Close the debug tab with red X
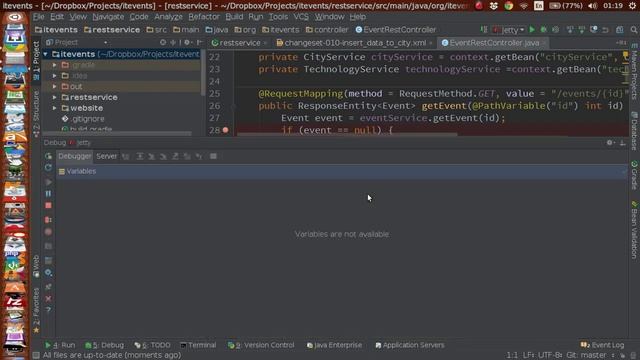640x360 pixels. (48, 298)
